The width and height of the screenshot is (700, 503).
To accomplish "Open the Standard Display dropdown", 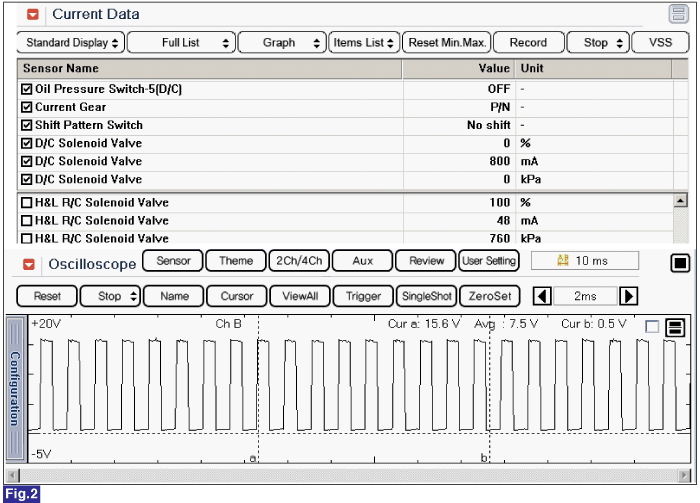I will [71, 42].
